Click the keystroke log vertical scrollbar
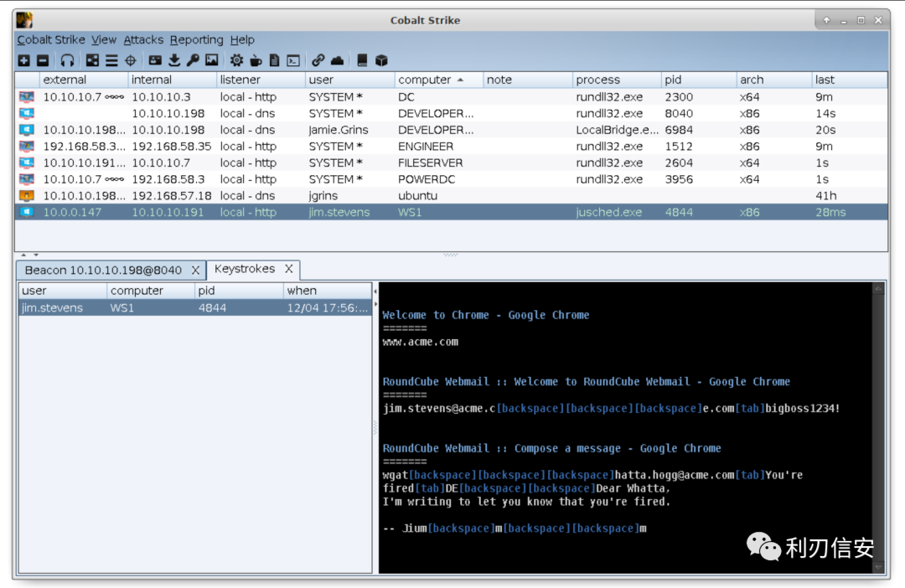 [878, 427]
